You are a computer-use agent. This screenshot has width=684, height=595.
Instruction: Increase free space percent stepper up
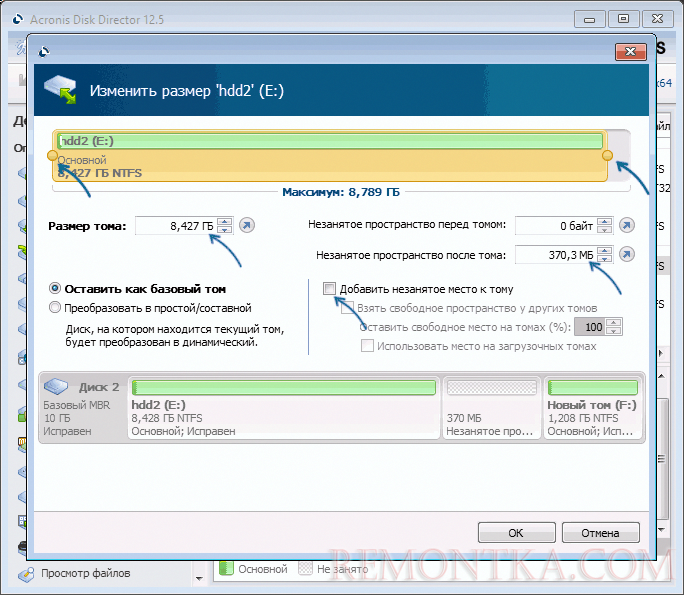[614, 323]
